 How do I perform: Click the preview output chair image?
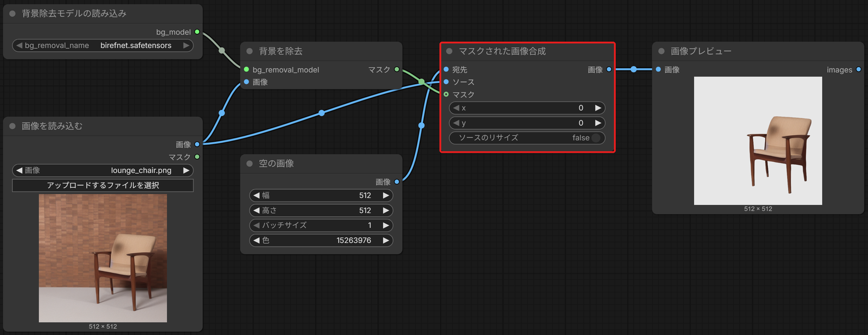758,141
